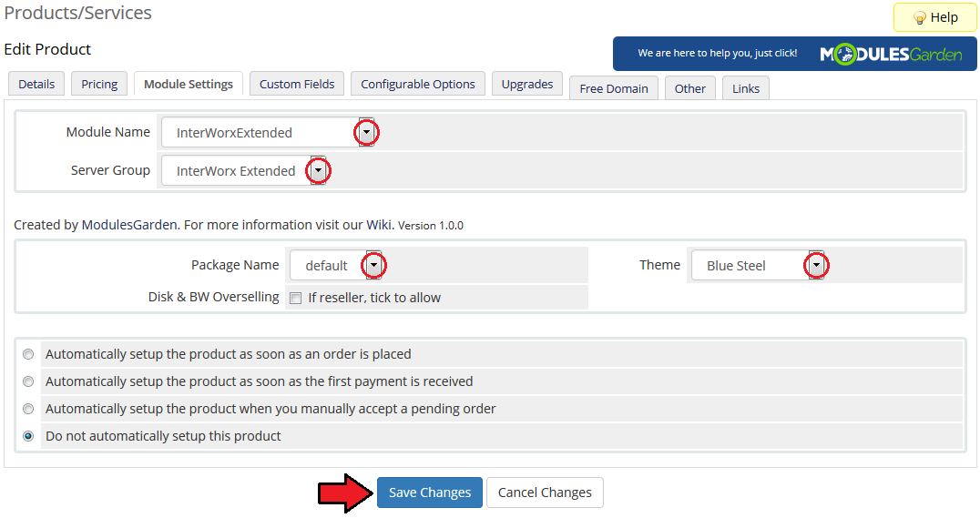980x518 pixels.
Task: Click the Edit Product heading
Action: pos(47,49)
